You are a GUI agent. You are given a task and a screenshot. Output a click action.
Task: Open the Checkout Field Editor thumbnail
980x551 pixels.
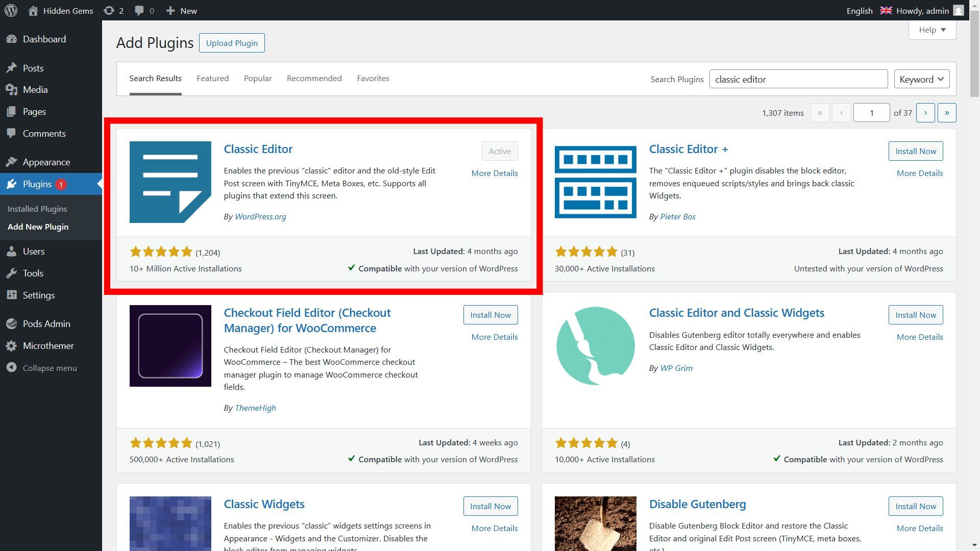(170, 346)
